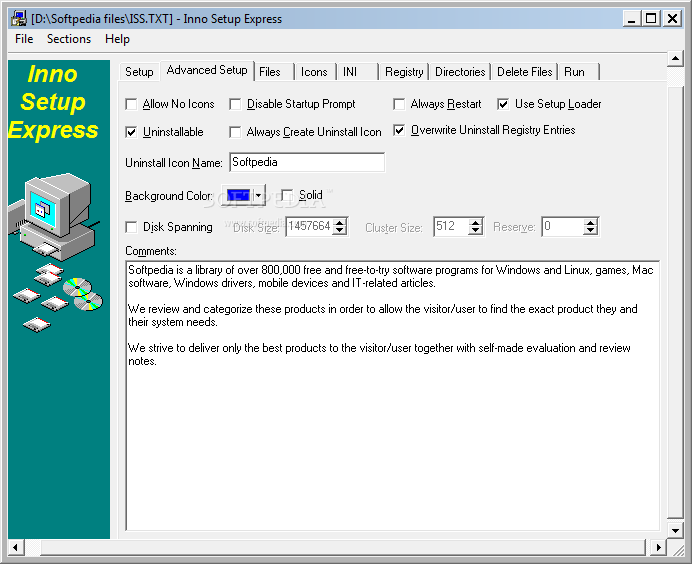This screenshot has width=692, height=564.
Task: Click the vertical scrollbar up arrow
Action: (675, 58)
